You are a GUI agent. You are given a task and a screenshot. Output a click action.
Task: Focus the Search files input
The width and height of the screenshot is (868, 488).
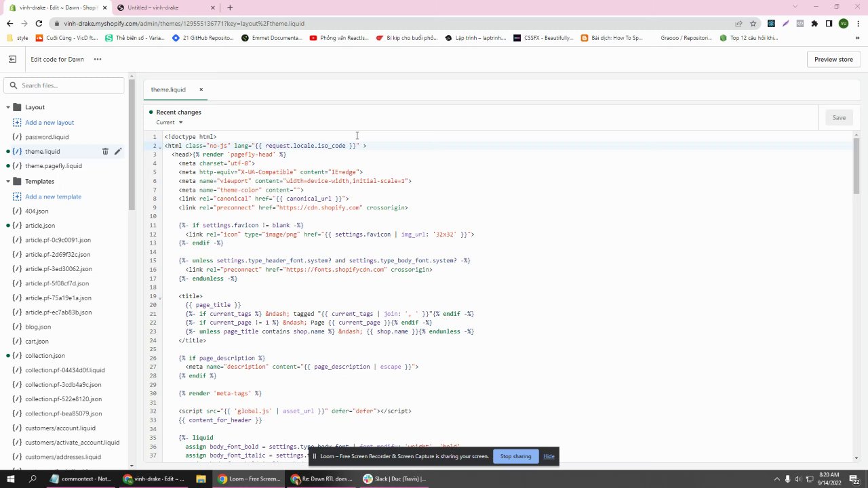click(64, 85)
